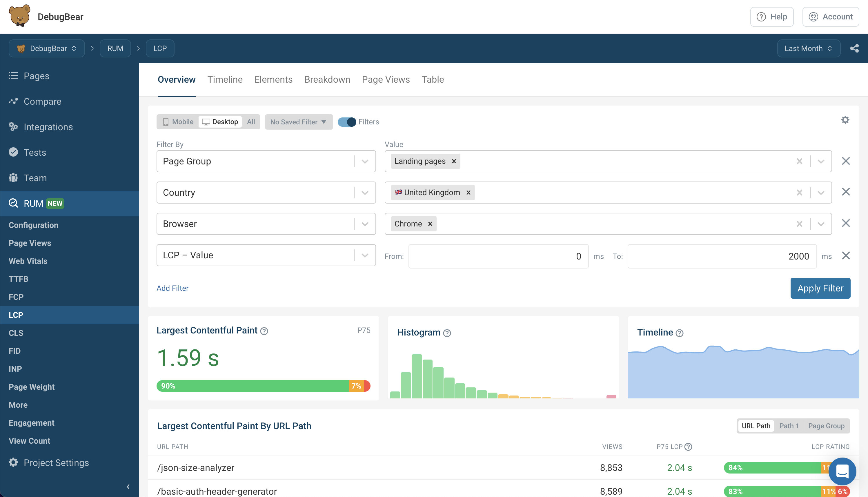868x497 pixels.
Task: Open the /json-size-analyzer row
Action: [x=503, y=468]
